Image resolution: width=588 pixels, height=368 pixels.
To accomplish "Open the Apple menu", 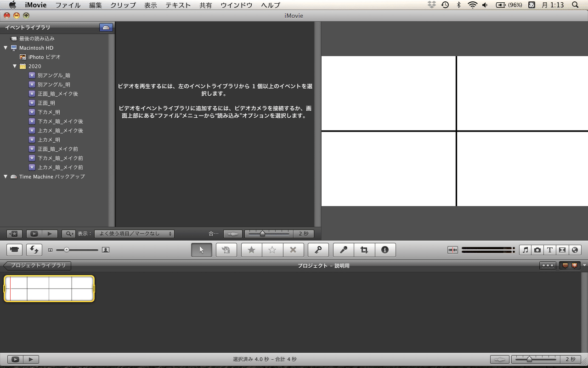I will click(12, 5).
